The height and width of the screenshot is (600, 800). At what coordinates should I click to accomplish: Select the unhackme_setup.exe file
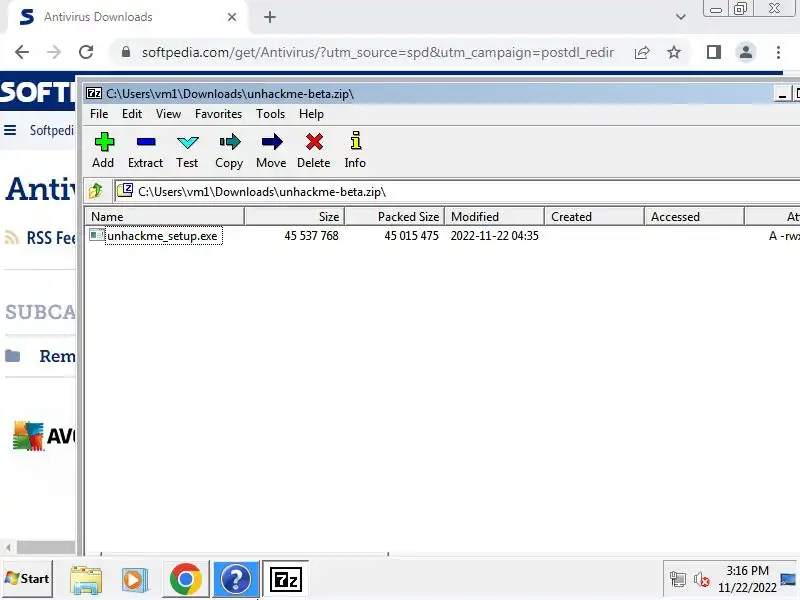(162, 236)
